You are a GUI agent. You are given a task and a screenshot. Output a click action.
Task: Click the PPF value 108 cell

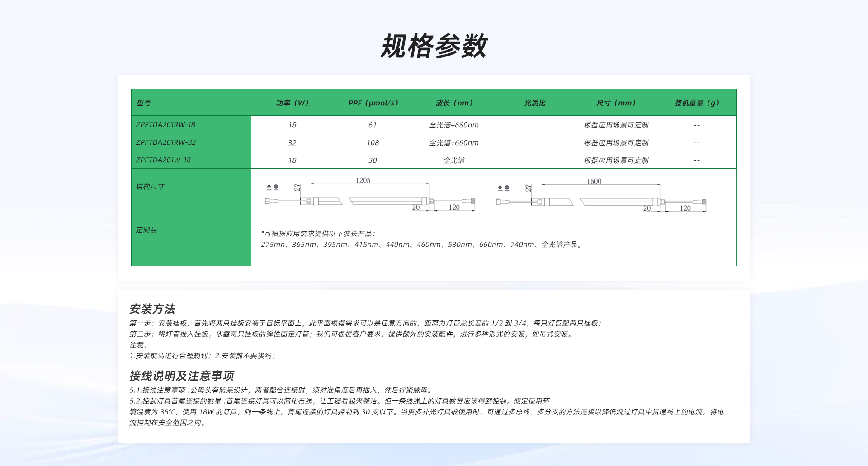point(373,143)
